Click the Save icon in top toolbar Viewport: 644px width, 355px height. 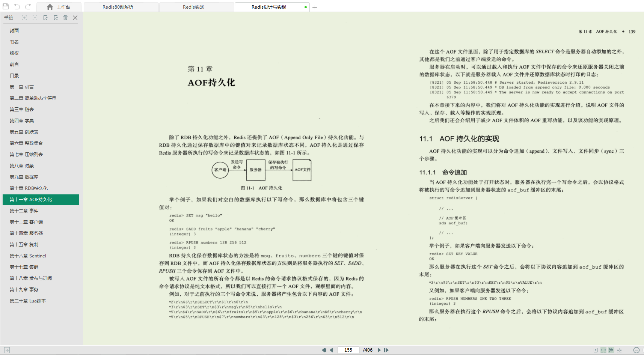(6, 7)
